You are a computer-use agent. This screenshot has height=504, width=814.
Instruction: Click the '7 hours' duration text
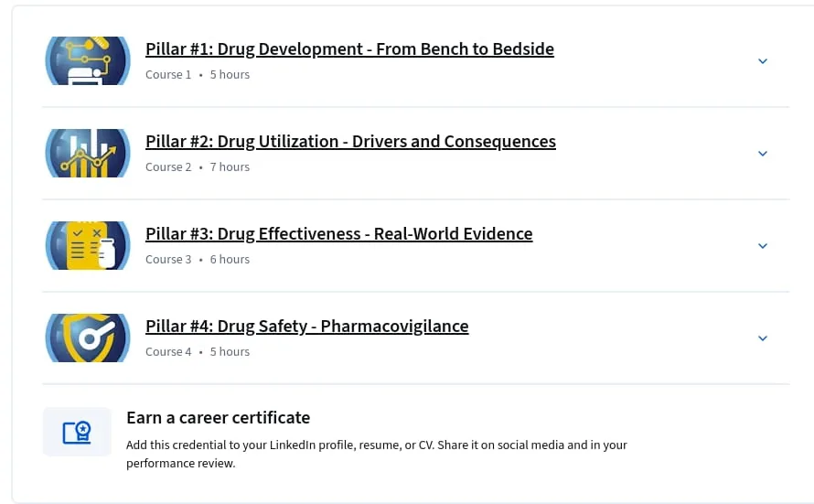coord(230,167)
